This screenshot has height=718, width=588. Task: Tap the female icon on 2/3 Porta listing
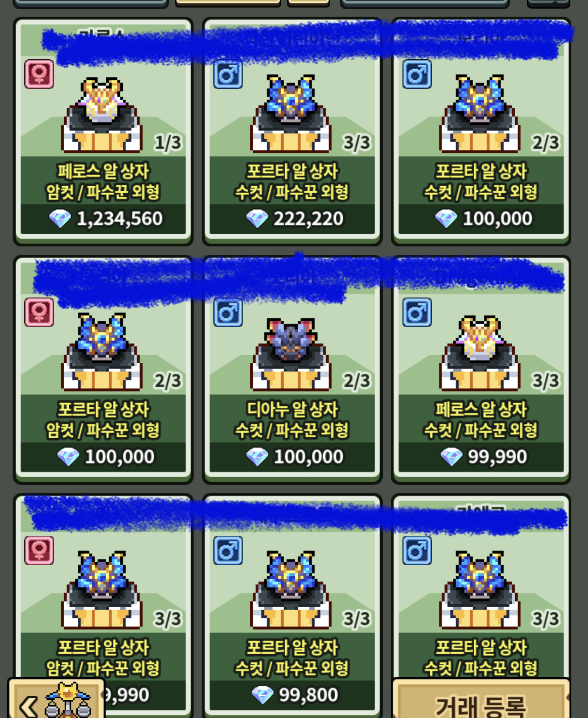click(39, 312)
